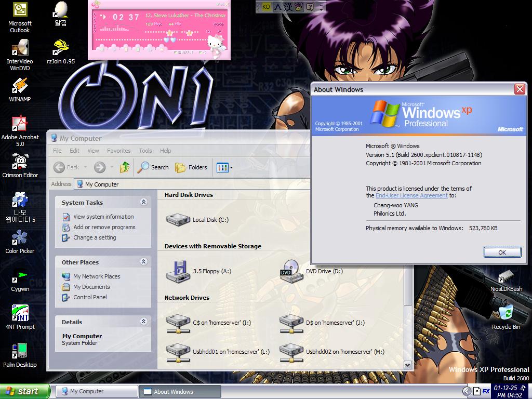The width and height of the screenshot is (532, 399).
Task: Click the Recycle Bin desktop icon
Action: pos(506,313)
